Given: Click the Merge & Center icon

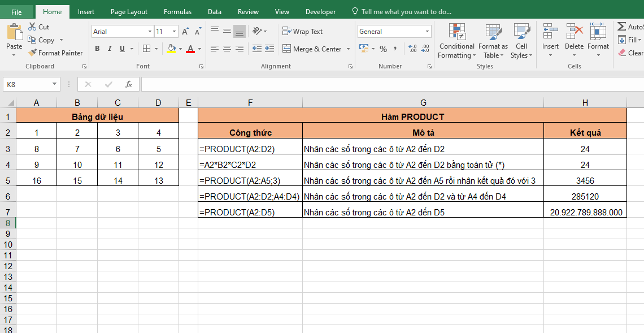Looking at the screenshot, I should pos(286,49).
